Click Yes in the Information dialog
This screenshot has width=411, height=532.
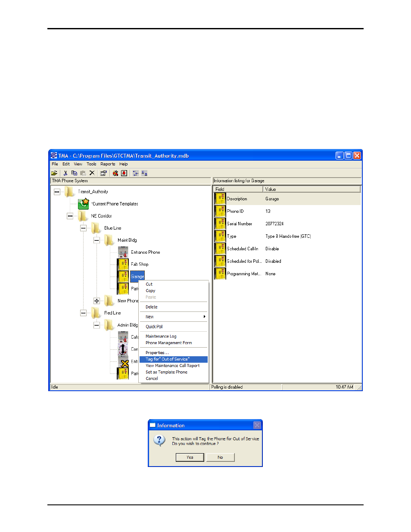point(190,457)
